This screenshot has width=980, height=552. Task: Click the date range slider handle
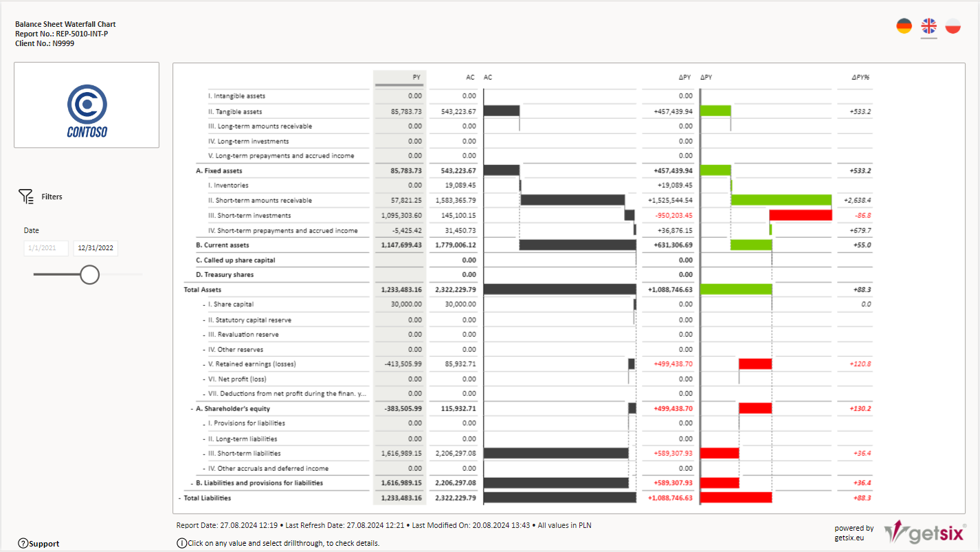(89, 274)
